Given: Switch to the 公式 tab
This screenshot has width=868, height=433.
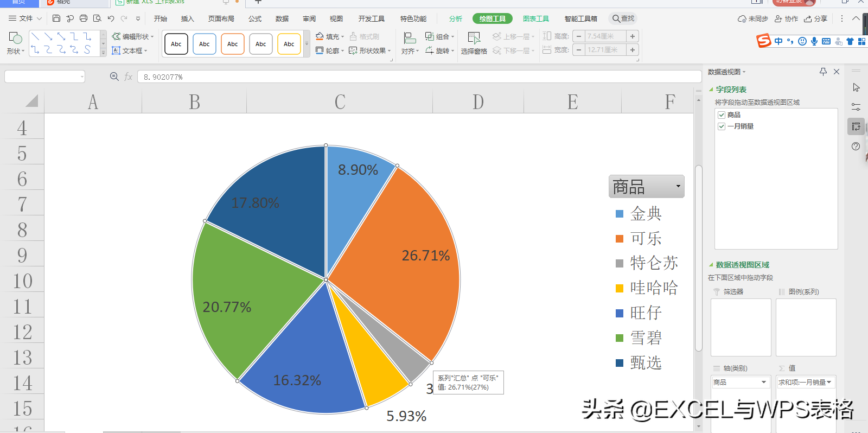Looking at the screenshot, I should [x=255, y=18].
